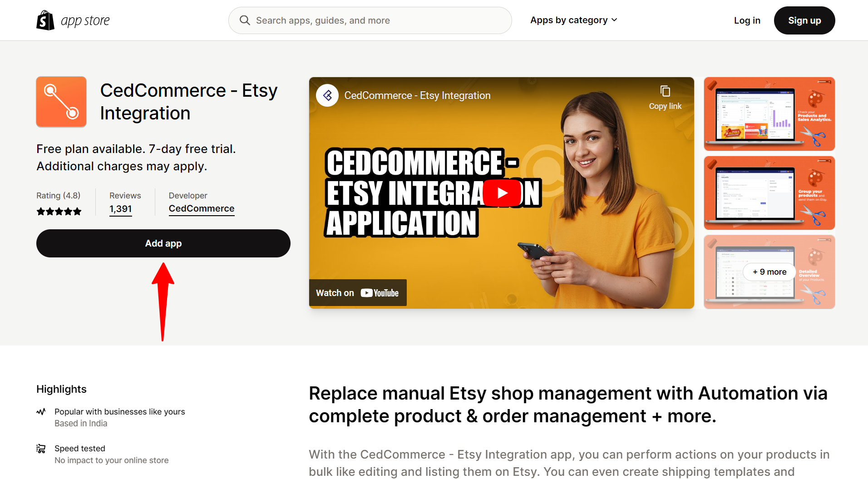Viewport: 868px width, 479px height.
Task: Click the Sign up button
Action: tap(804, 20)
